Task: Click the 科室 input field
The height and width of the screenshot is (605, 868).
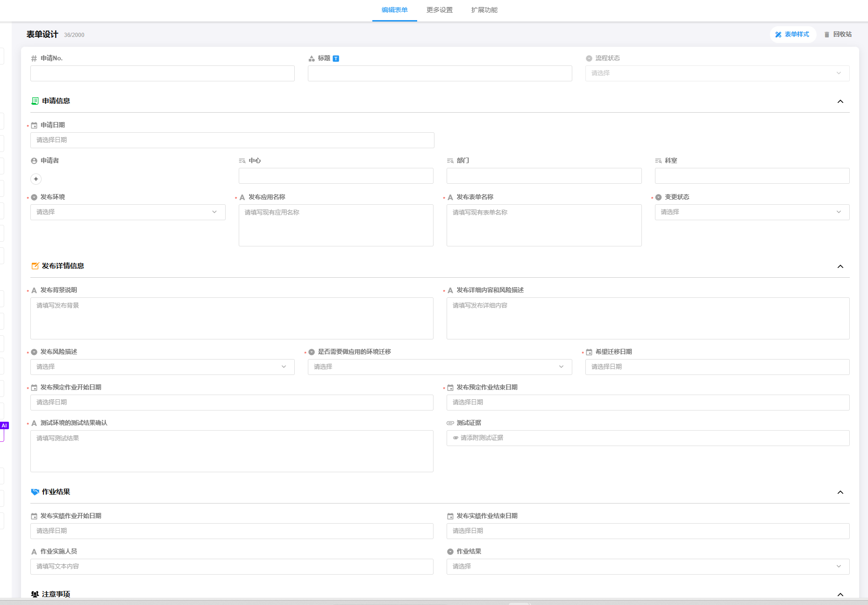Action: (752, 176)
